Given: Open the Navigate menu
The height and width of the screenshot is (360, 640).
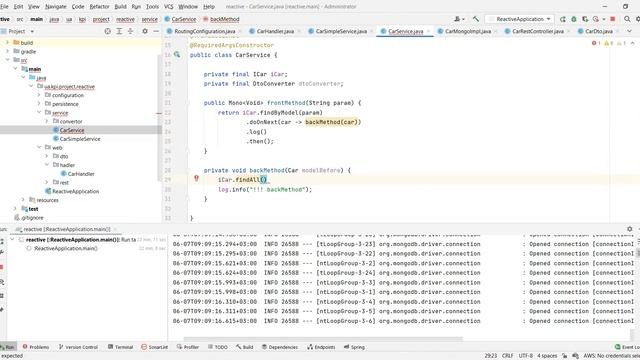Looking at the screenshot, I should (56, 7).
